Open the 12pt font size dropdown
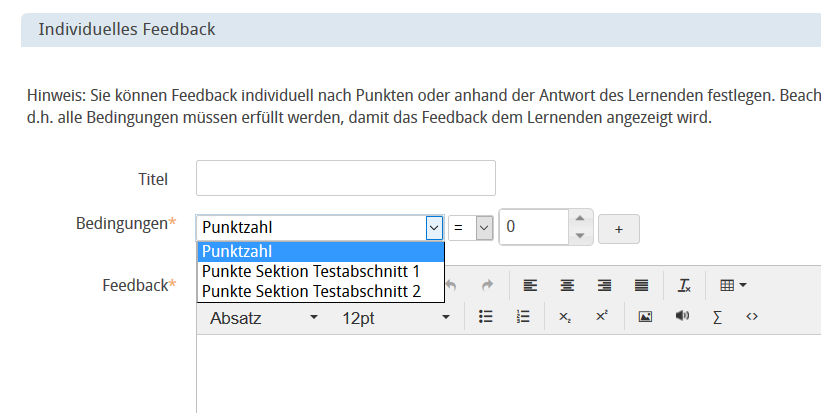 point(396,317)
